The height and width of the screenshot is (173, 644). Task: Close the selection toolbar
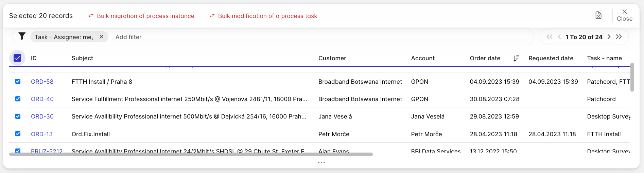tap(625, 15)
